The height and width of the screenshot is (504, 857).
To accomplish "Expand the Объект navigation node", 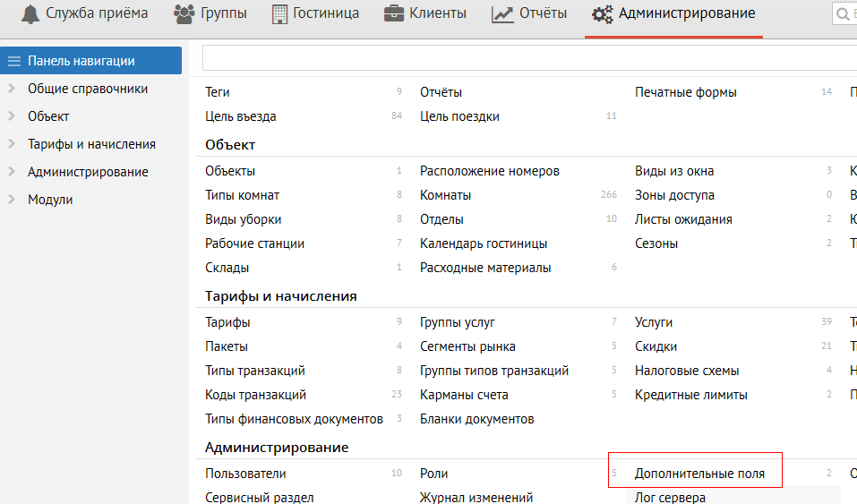I will coord(12,116).
